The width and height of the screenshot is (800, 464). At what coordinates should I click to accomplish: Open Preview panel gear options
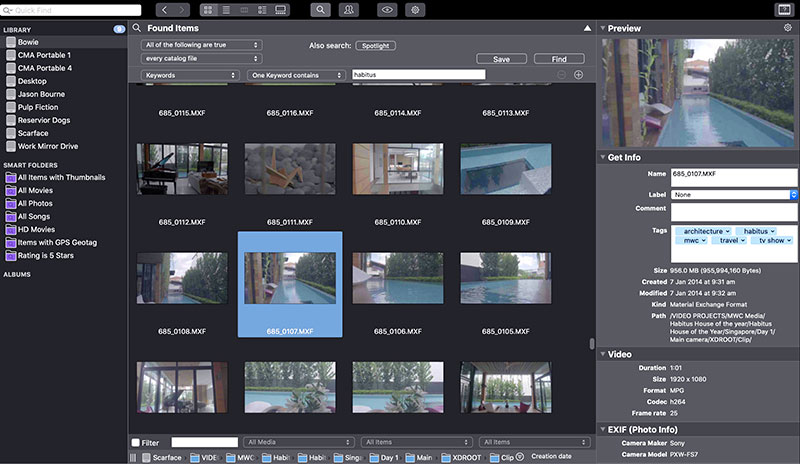(788, 28)
